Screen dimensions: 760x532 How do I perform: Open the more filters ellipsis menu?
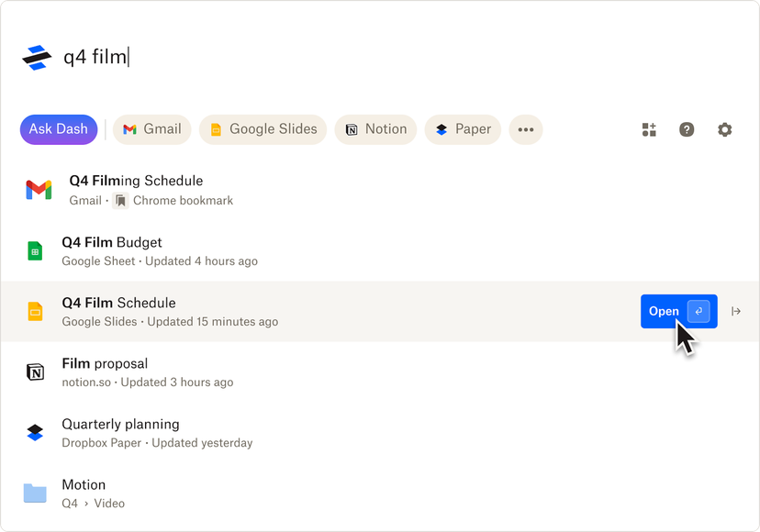(x=526, y=129)
